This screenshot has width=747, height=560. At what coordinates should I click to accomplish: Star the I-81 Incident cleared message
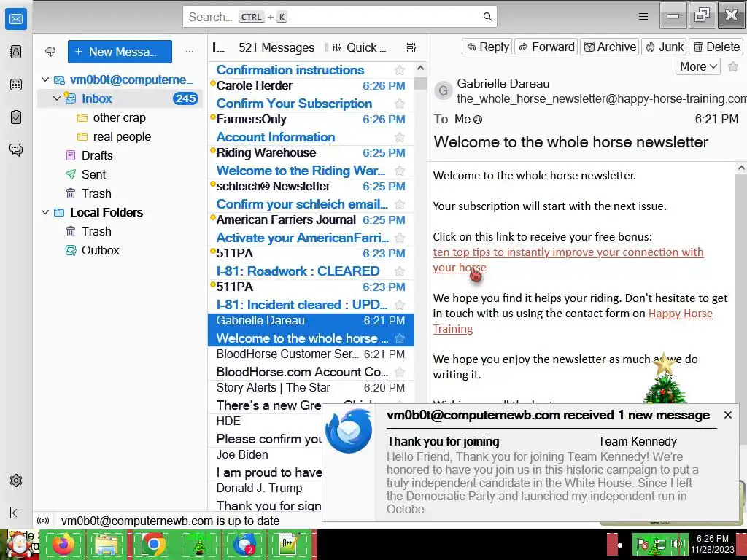click(400, 306)
